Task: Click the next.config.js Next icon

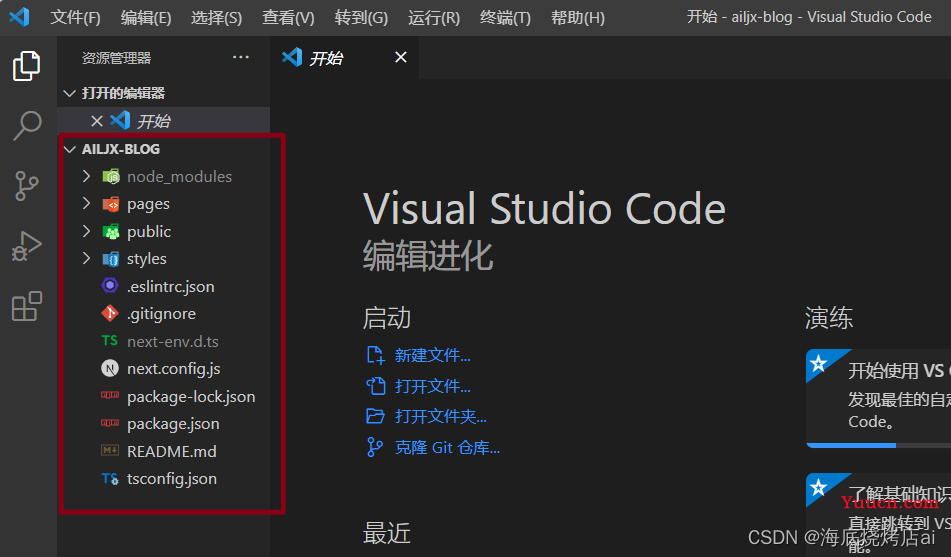Action: pos(110,368)
